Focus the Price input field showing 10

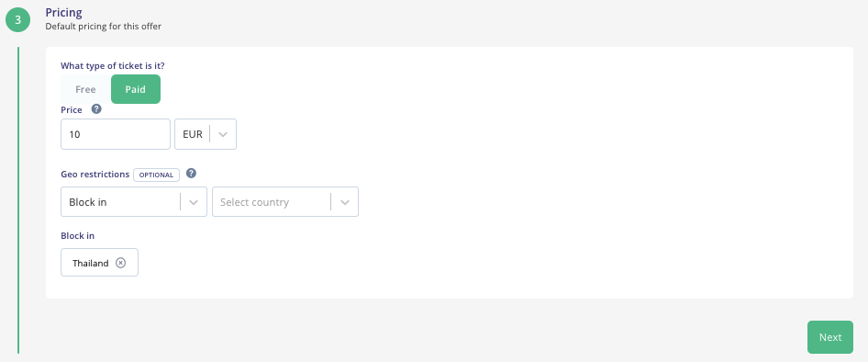coord(116,134)
